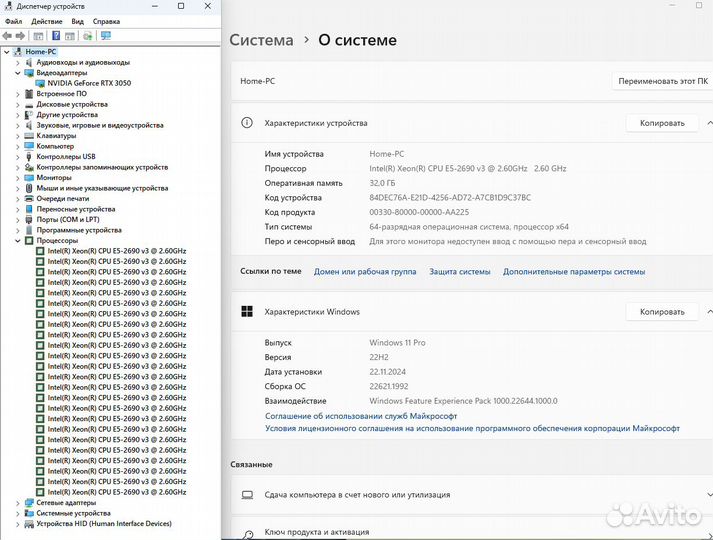
Task: Click the Forward arrow in Device Manager toolbar
Action: 20,36
